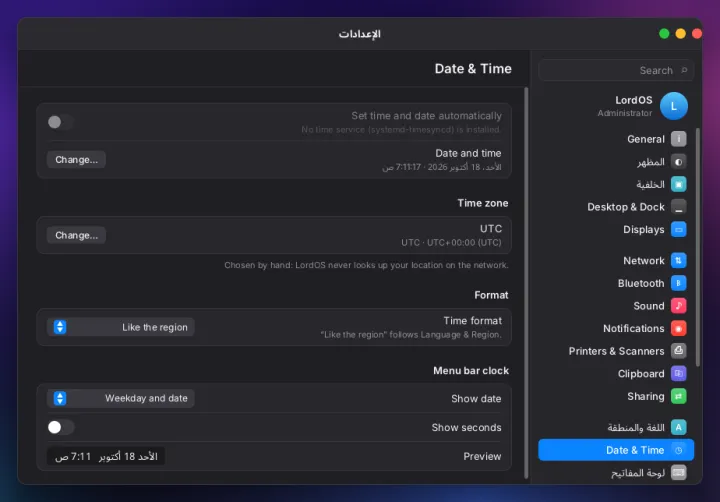Click the Bluetooth label text
The width and height of the screenshot is (720, 502).
641,283
